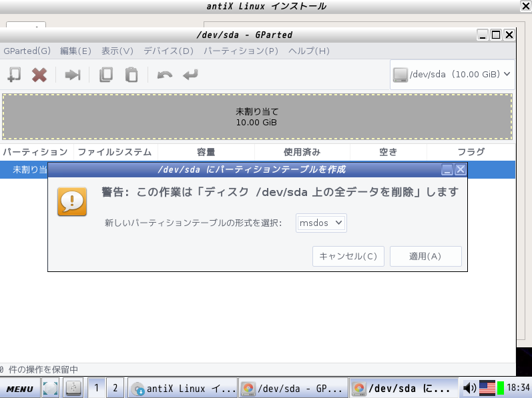Click the 空き column header
This screenshot has height=398, width=532.
[x=388, y=152]
